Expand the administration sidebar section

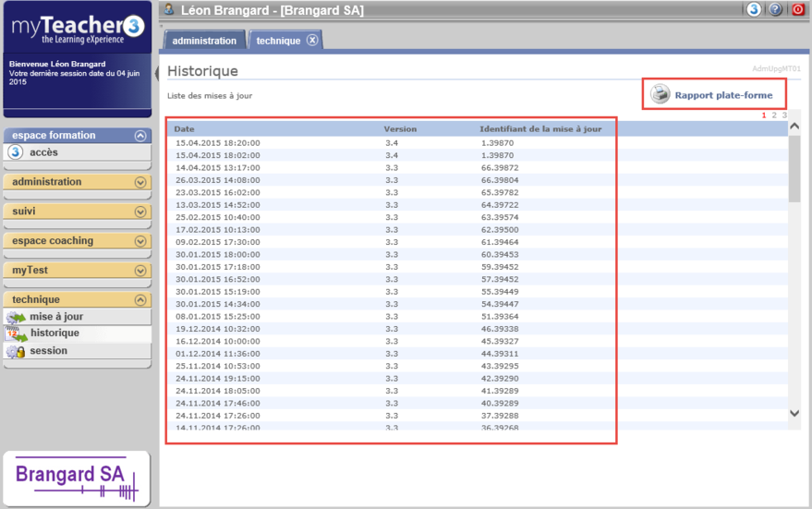point(140,182)
